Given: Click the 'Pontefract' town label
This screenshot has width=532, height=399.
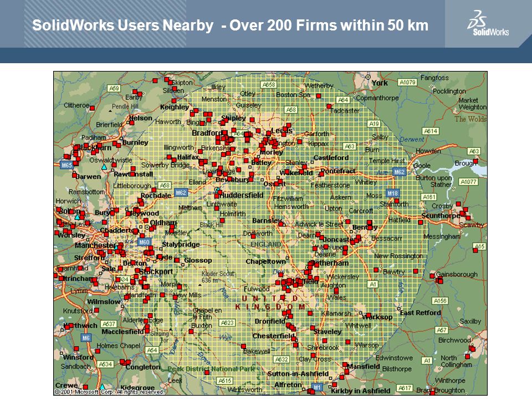Looking at the screenshot, I should (338, 171).
